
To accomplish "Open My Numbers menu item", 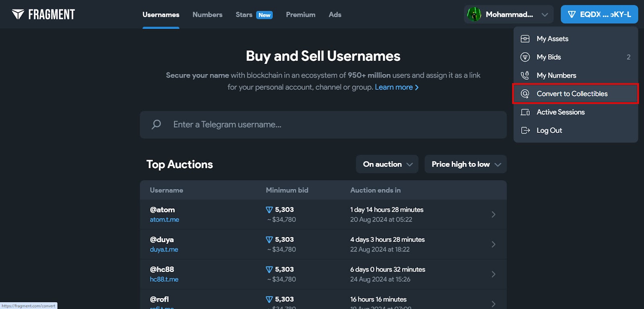I will (x=576, y=75).
